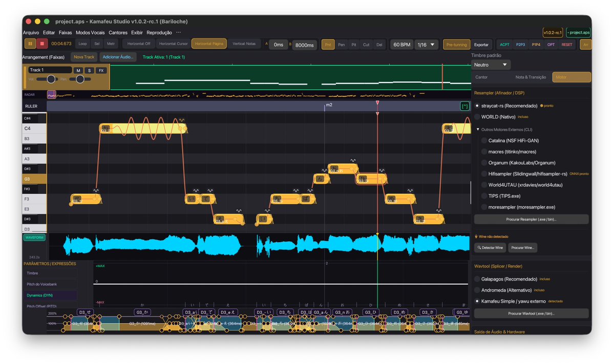Click the ruler bracket caret icon
This screenshot has height=364, width=614.
464,106
